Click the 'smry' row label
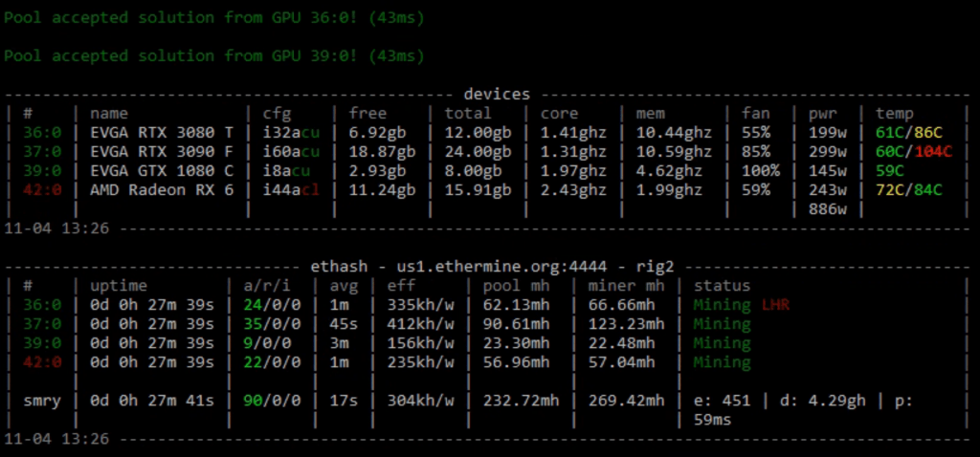This screenshot has height=457, width=980. pos(42,401)
